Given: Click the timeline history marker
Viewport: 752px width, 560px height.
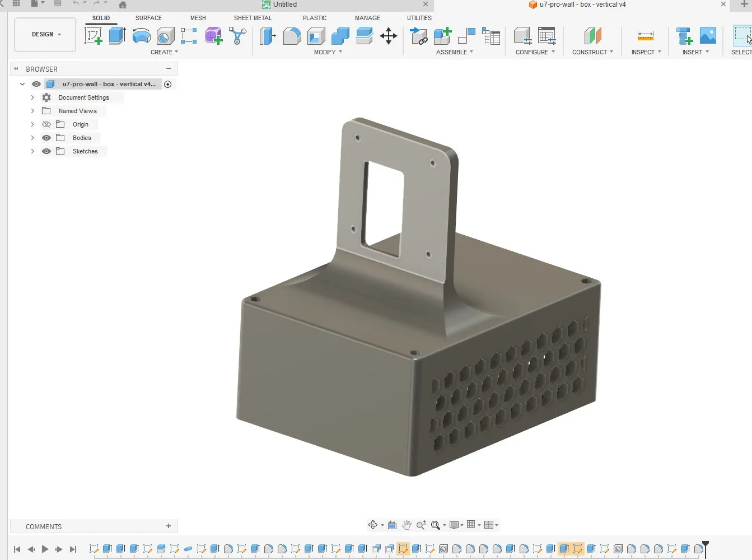Looking at the screenshot, I should (706, 549).
